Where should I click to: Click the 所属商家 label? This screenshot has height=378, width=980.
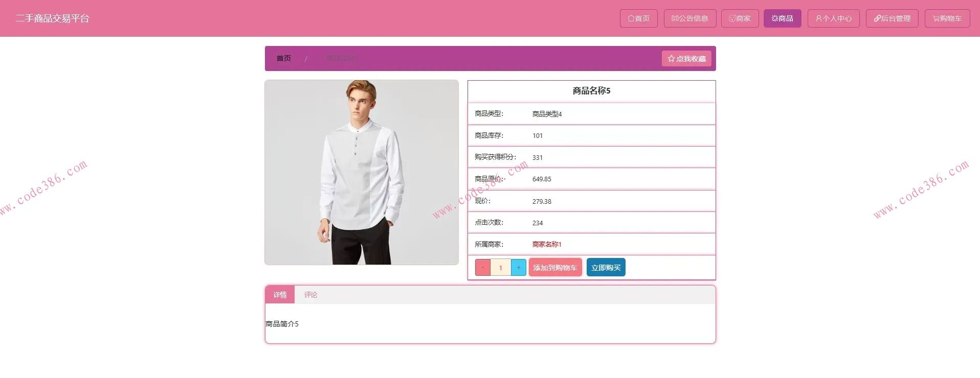coord(489,245)
